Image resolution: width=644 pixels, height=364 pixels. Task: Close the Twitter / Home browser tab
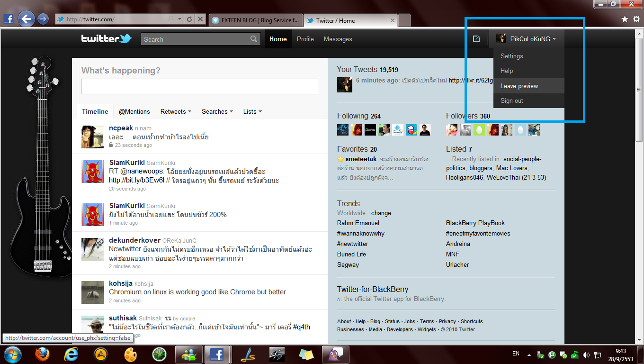(x=393, y=20)
